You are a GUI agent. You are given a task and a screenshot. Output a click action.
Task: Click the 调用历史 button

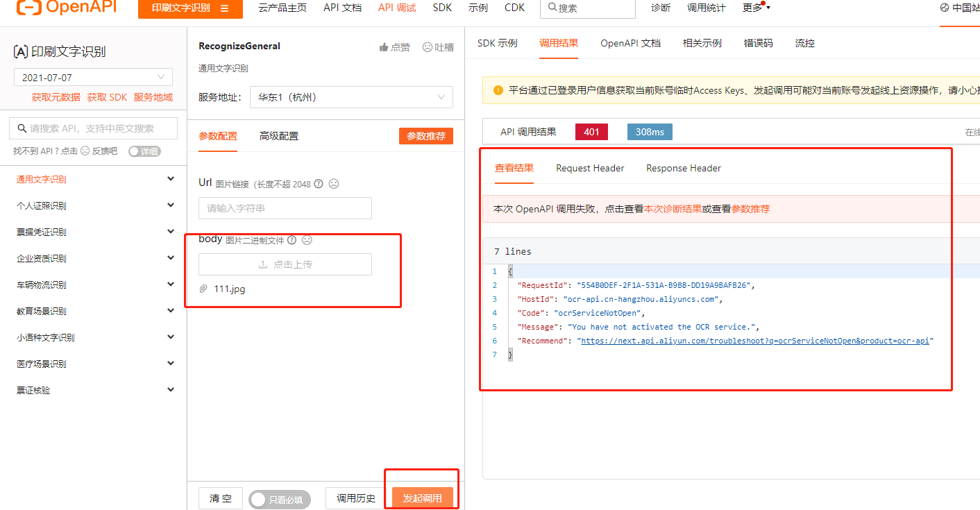[356, 498]
